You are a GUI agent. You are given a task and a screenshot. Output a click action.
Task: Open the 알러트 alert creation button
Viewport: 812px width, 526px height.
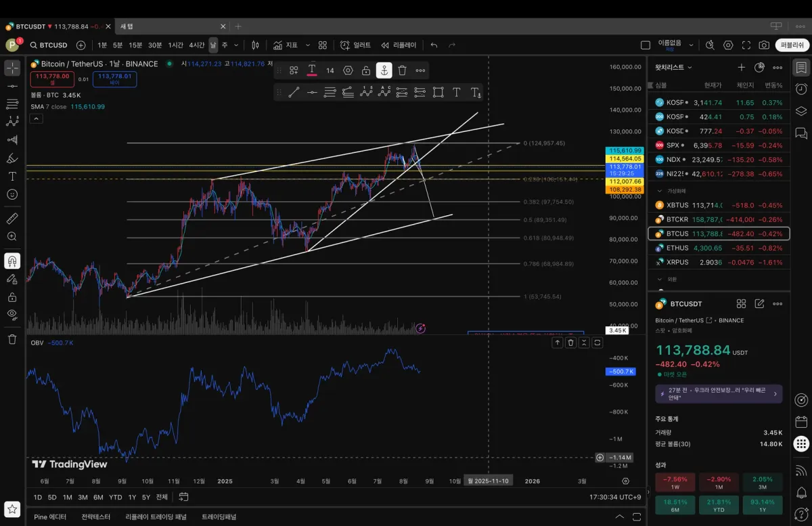pos(356,45)
